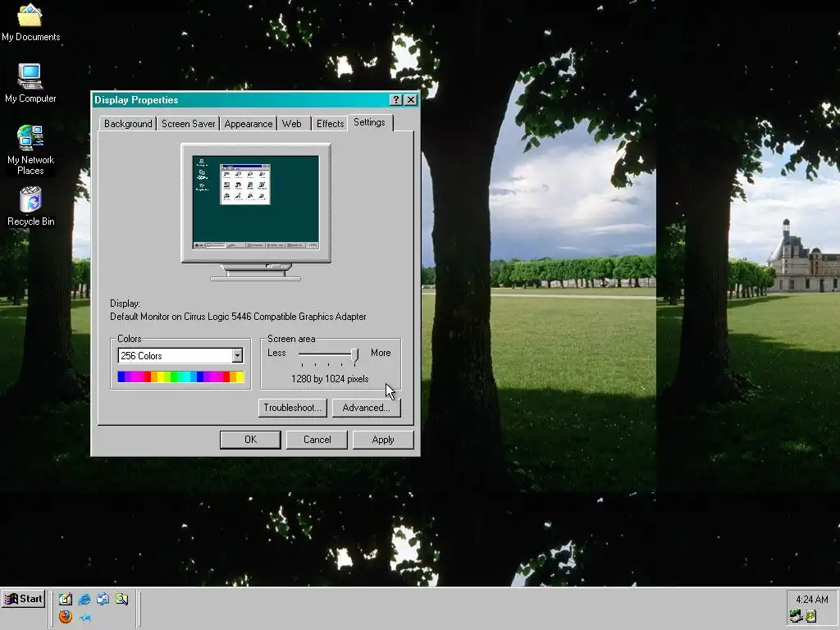The height and width of the screenshot is (630, 840).
Task: Go to the Effects tab
Action: tap(330, 124)
